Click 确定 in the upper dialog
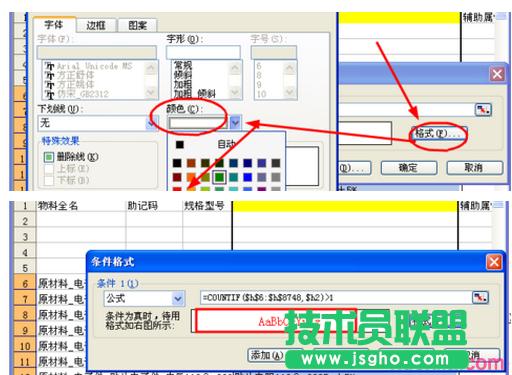The width and height of the screenshot is (512, 375). [x=409, y=168]
